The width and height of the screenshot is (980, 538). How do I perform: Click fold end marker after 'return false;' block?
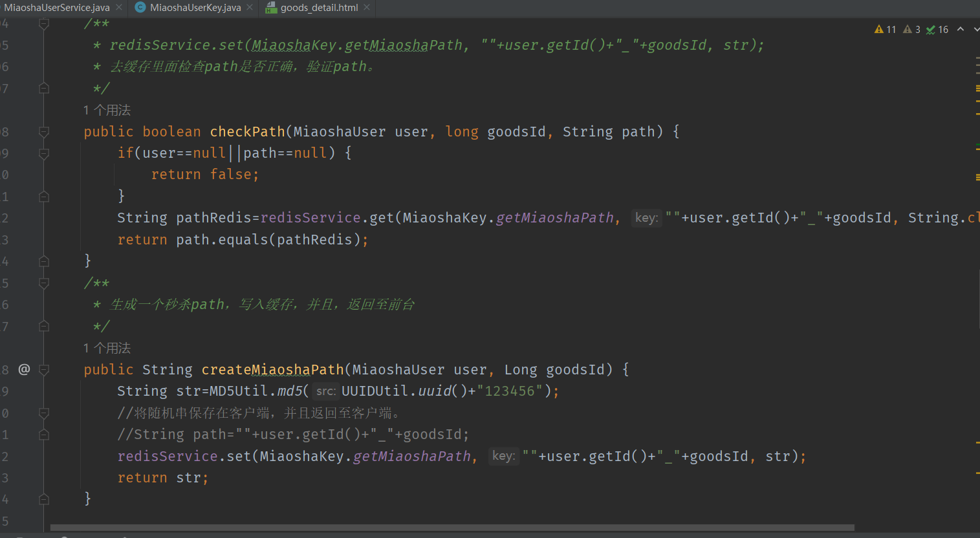pos(44,197)
